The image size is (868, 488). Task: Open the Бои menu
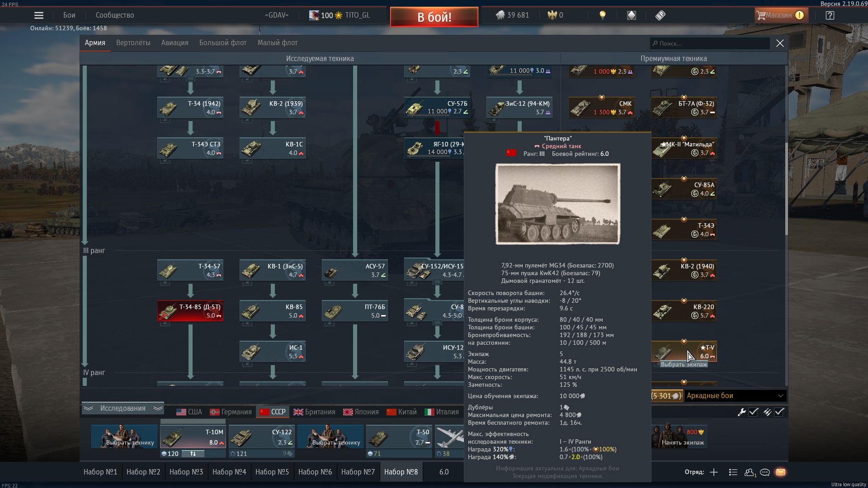coord(69,15)
